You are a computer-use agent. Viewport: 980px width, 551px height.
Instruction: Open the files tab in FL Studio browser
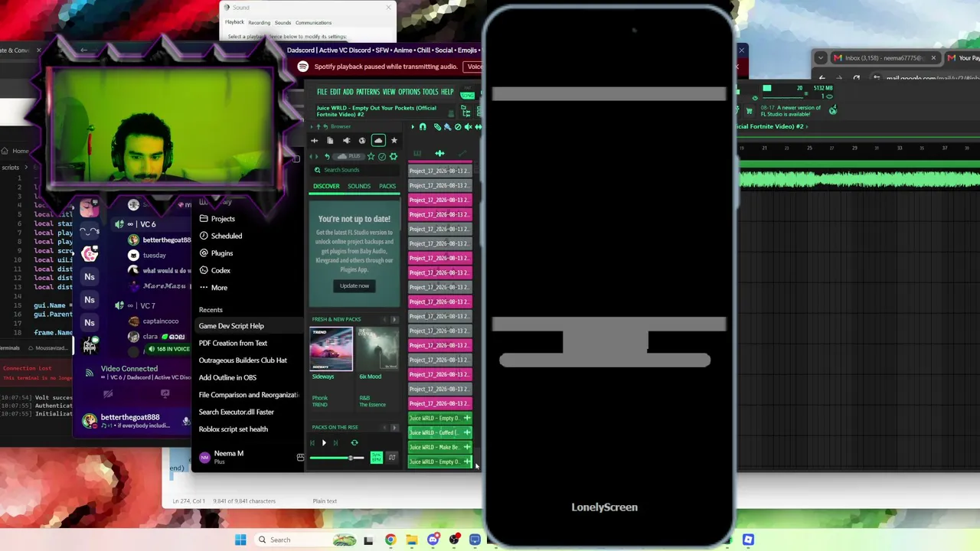(330, 141)
